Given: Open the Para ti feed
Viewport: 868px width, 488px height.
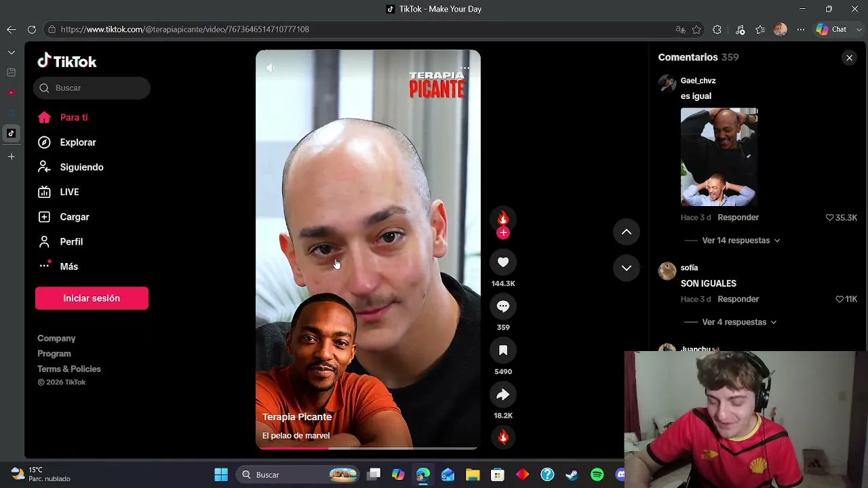Looking at the screenshot, I should point(74,117).
